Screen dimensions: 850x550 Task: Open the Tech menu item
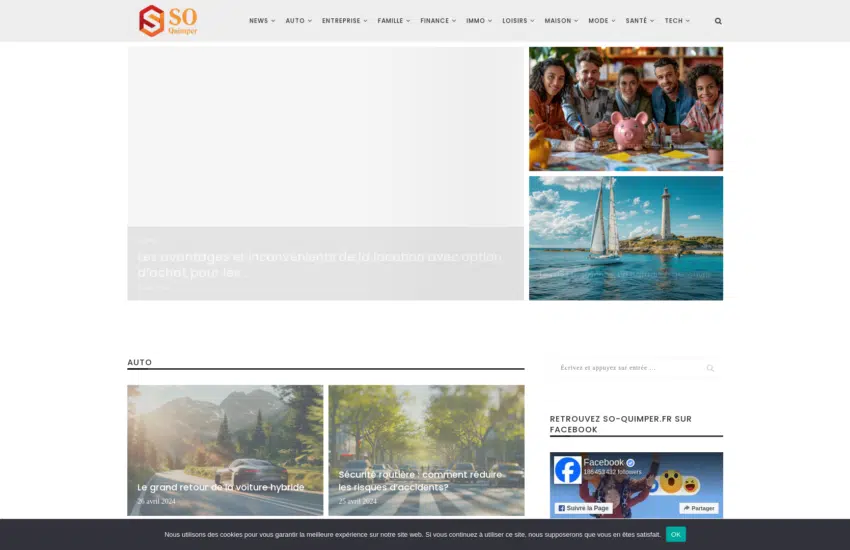677,21
